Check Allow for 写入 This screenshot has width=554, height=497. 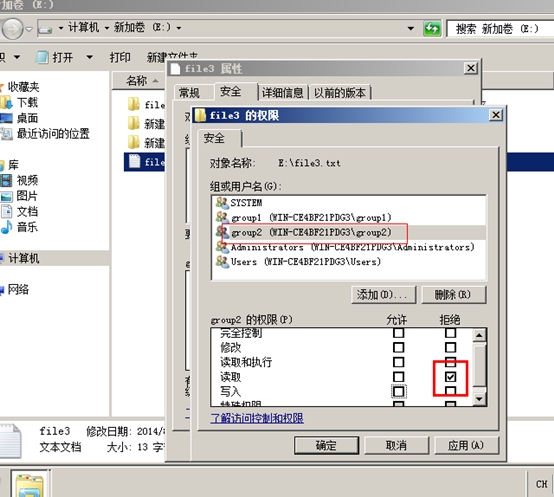(399, 391)
